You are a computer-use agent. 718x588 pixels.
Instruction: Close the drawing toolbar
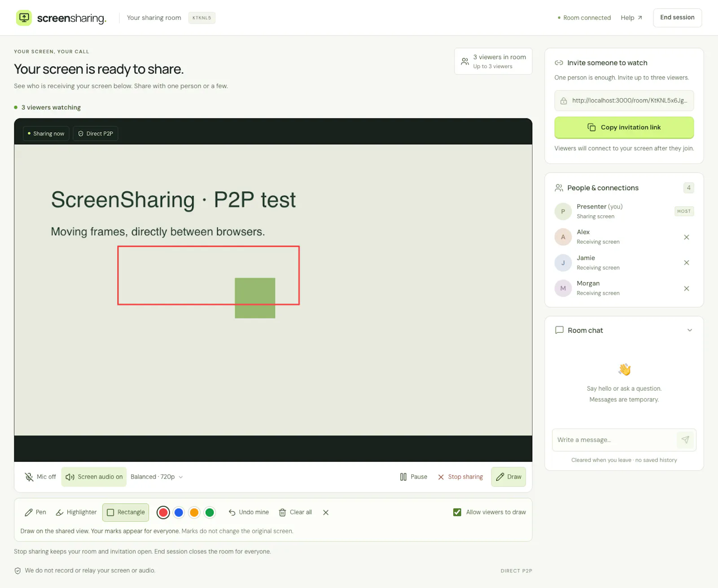click(326, 512)
